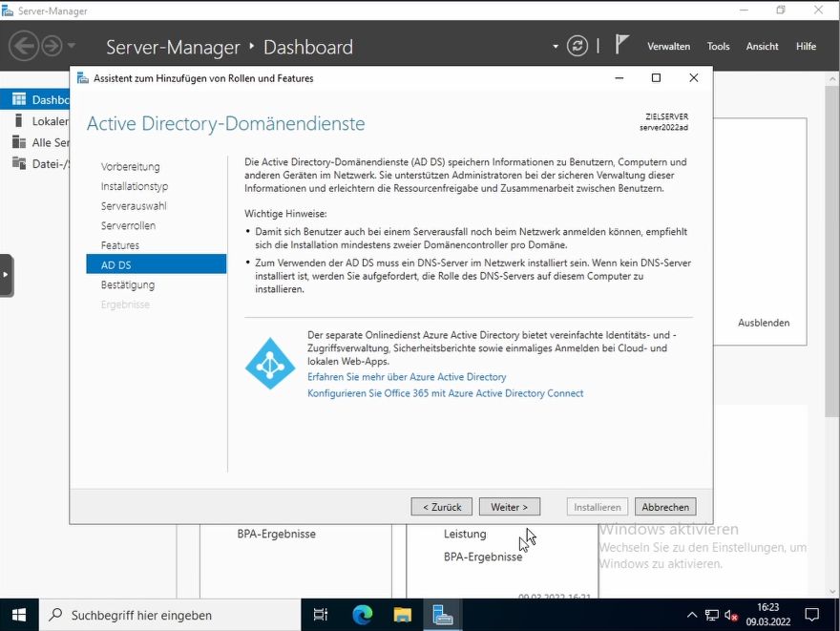Click the network tray icon
Image resolution: width=840 pixels, height=631 pixels.
tap(711, 615)
